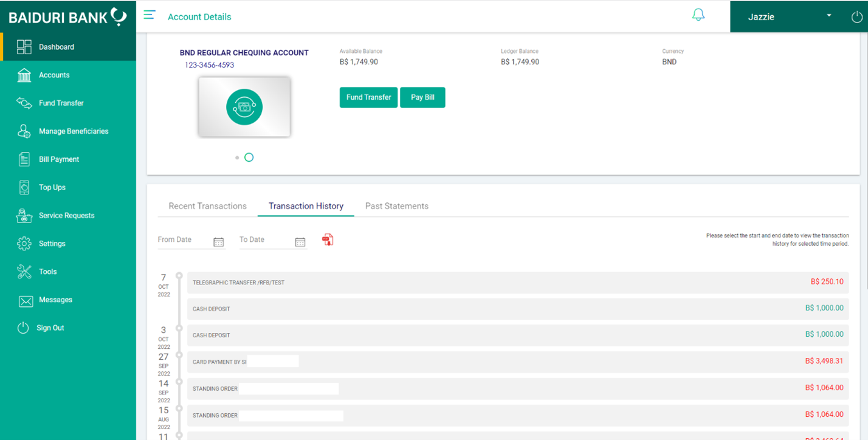868x440 pixels.
Task: Open the Recent Transactions tab
Action: pyautogui.click(x=207, y=206)
